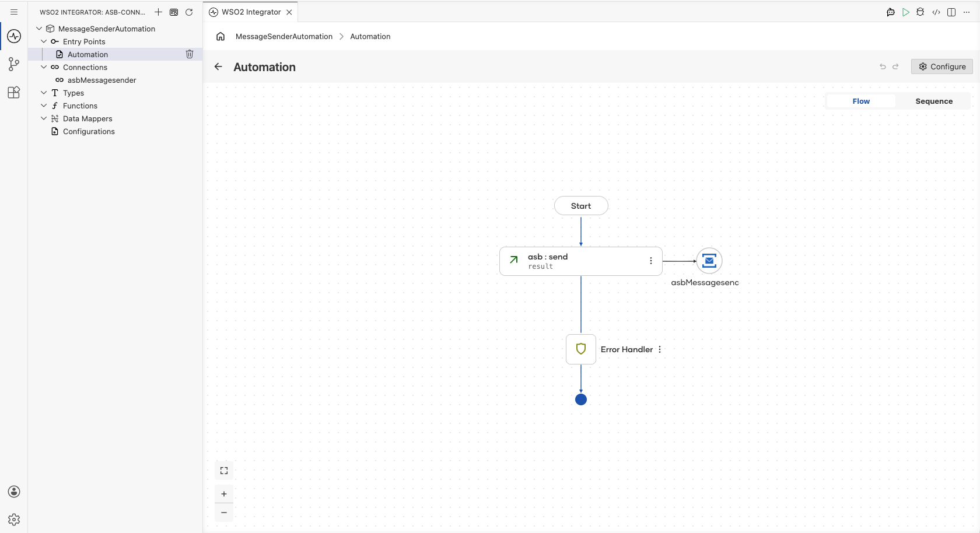Screen dimensions: 980x533
Task: Open asbMessagesender connection in tree
Action: click(x=116, y=80)
